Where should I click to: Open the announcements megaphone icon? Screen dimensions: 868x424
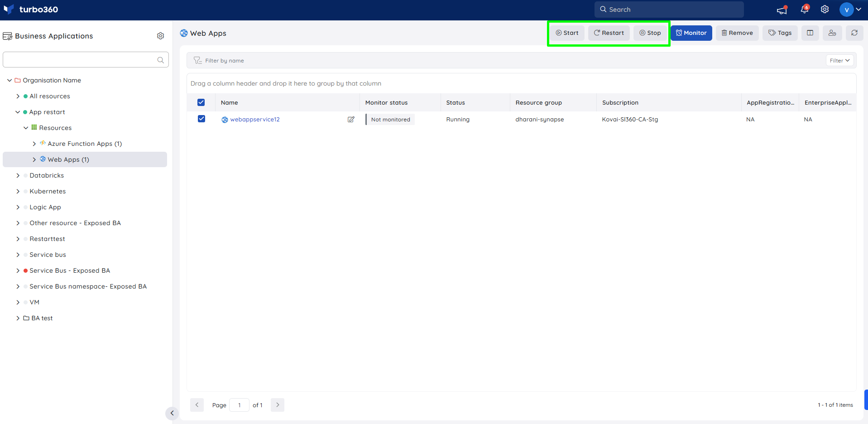(782, 10)
